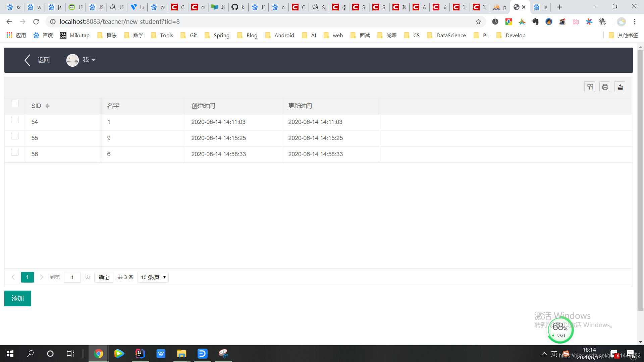Reload the page with the refresh icon
The image size is (644, 362).
36,22
